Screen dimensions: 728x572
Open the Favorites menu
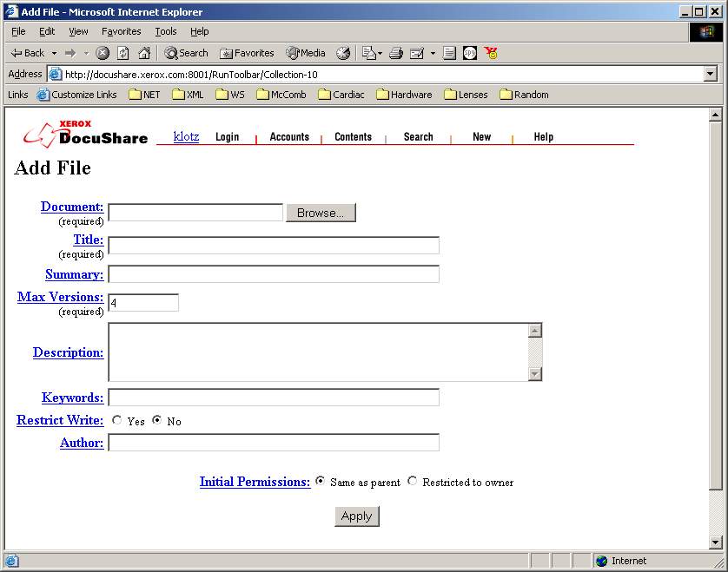pyautogui.click(x=121, y=31)
